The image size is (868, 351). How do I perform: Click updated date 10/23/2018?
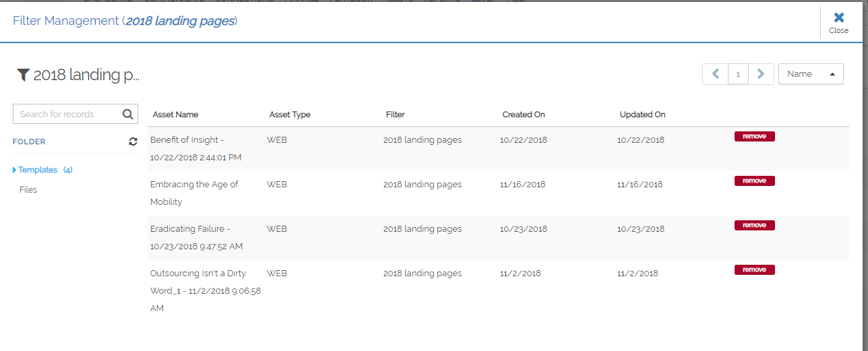point(641,229)
